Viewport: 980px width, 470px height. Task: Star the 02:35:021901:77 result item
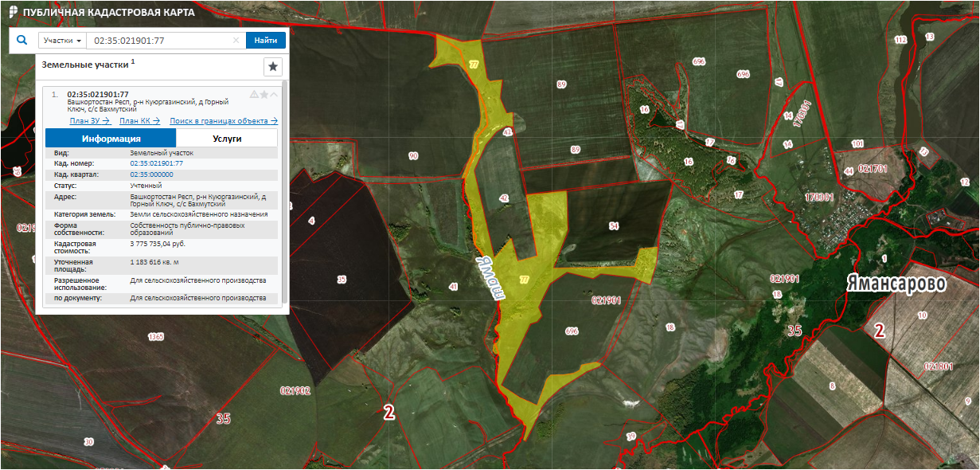point(264,94)
